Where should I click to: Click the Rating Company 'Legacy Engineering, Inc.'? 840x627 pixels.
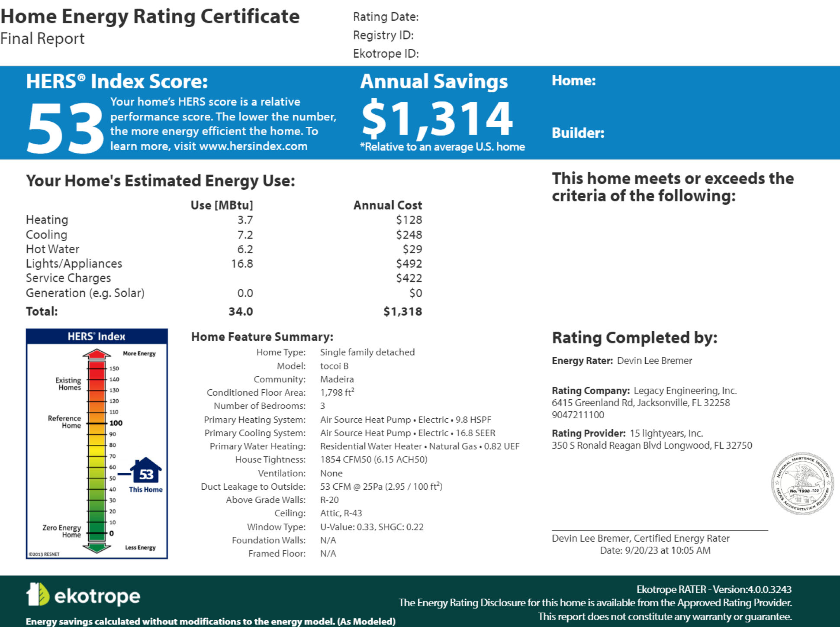click(685, 391)
